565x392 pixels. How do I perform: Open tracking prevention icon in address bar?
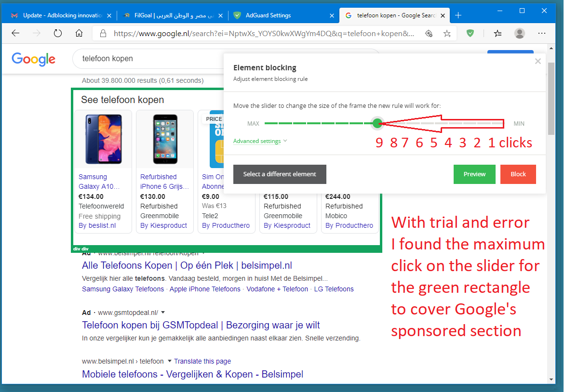click(x=429, y=34)
